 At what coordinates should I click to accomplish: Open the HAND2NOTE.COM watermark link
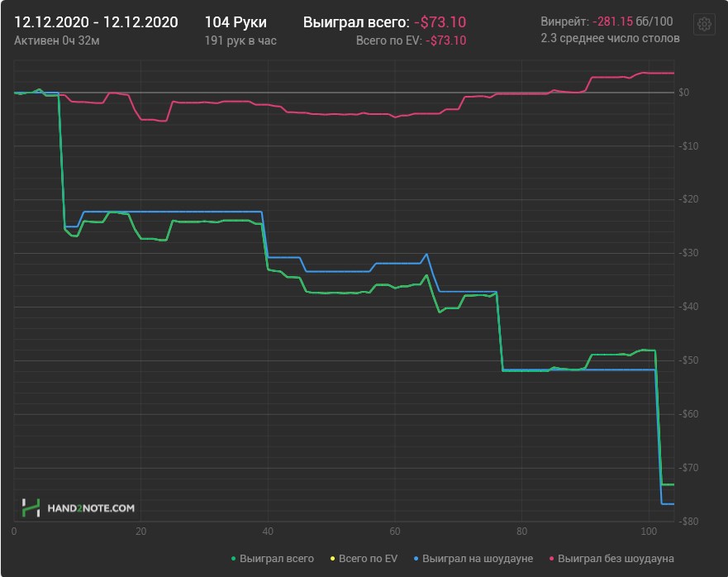pyautogui.click(x=91, y=508)
